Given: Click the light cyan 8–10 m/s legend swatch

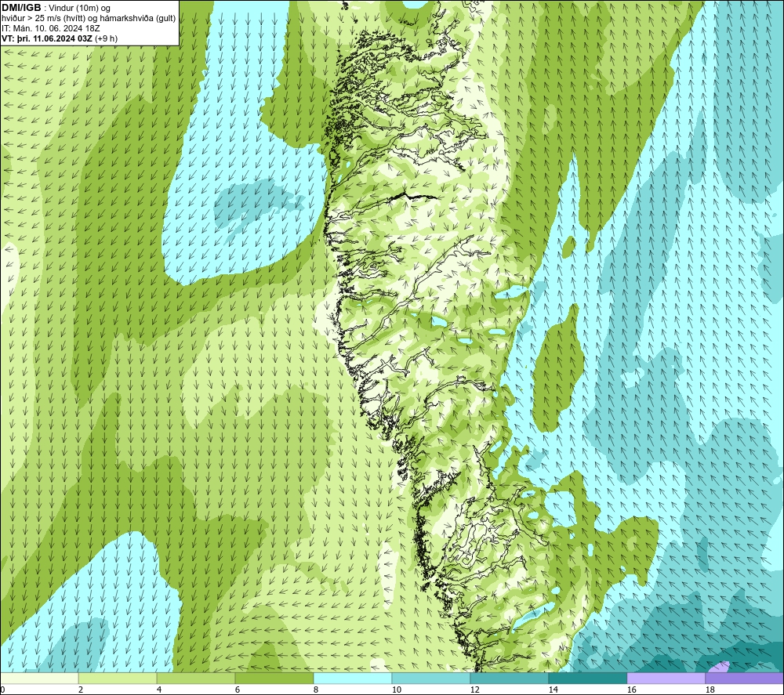Looking at the screenshot, I should click(x=353, y=678).
